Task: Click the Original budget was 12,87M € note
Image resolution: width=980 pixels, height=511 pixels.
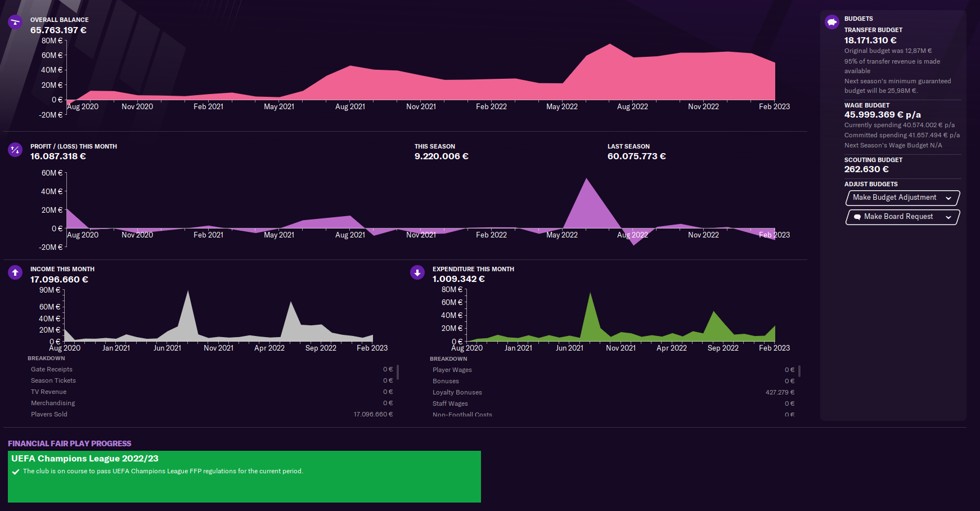Action: coord(888,51)
